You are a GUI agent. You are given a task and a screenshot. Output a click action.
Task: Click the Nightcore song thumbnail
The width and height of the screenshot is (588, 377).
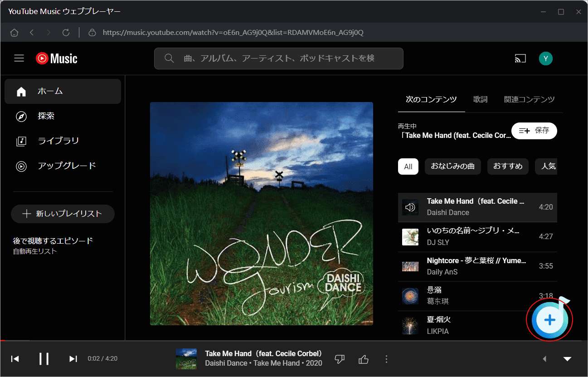tap(410, 266)
